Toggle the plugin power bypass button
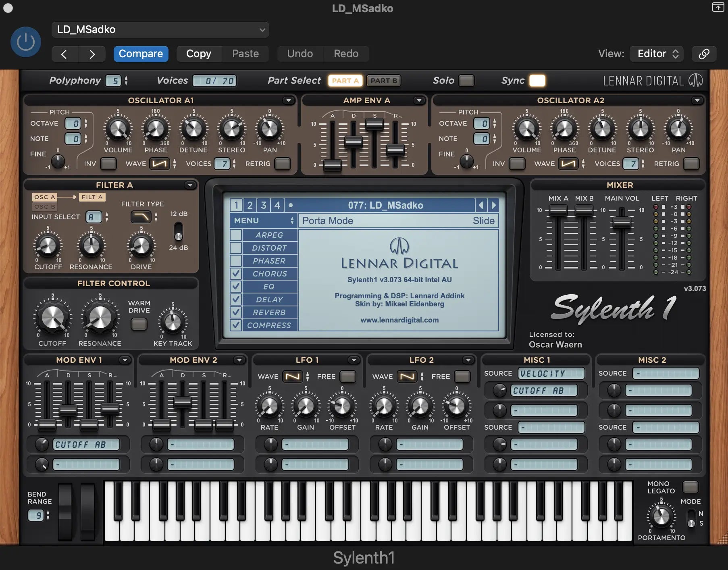728x570 pixels. [x=25, y=42]
